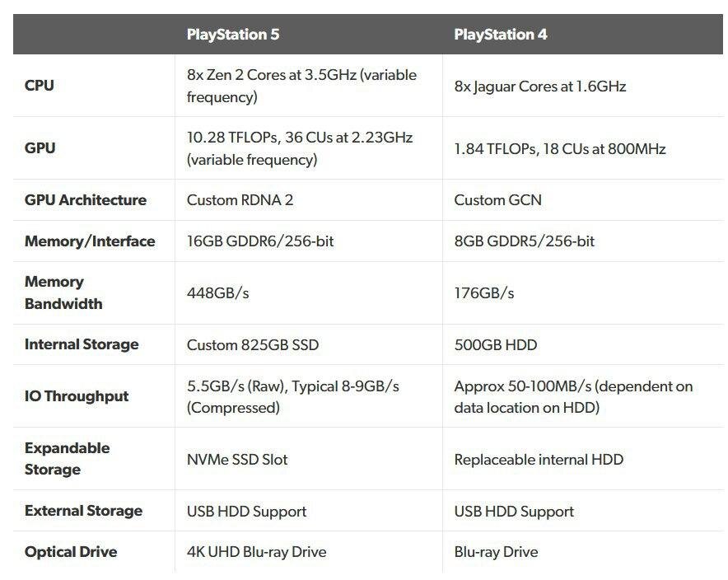
Task: Select the 8x Jaguar Cores cell
Action: [x=540, y=86]
